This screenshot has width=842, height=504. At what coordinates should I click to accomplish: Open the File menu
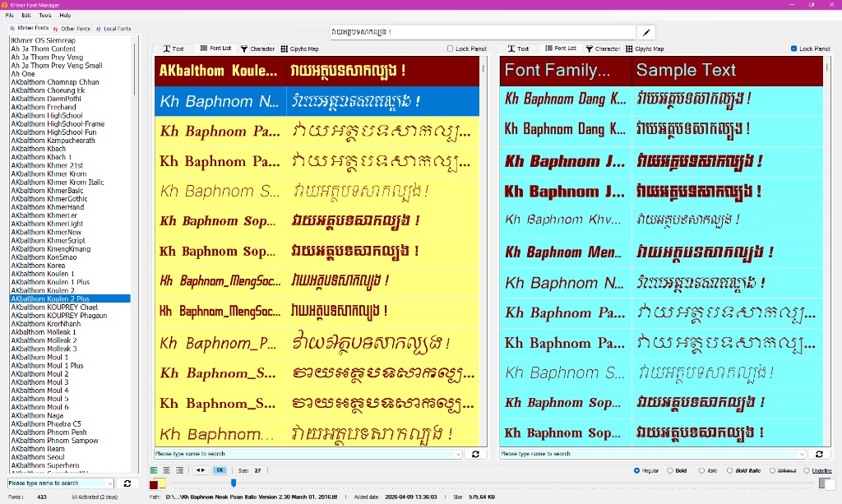(10, 16)
